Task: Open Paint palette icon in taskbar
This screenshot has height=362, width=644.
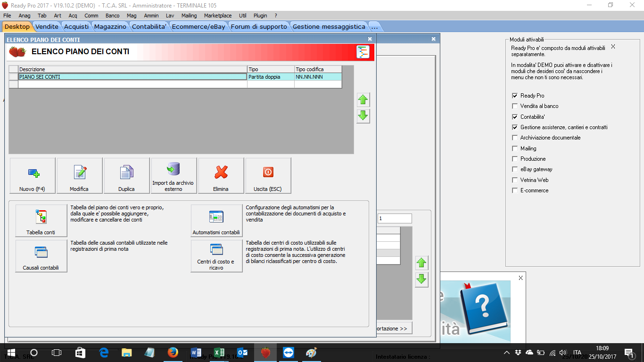Action: tap(312, 353)
